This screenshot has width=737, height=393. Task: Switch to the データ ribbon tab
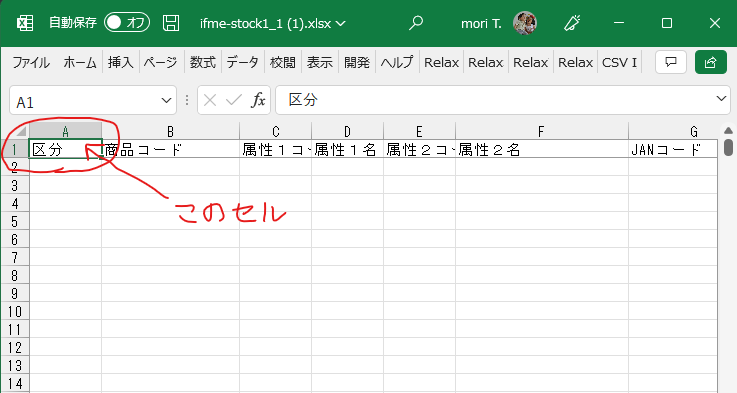click(243, 62)
